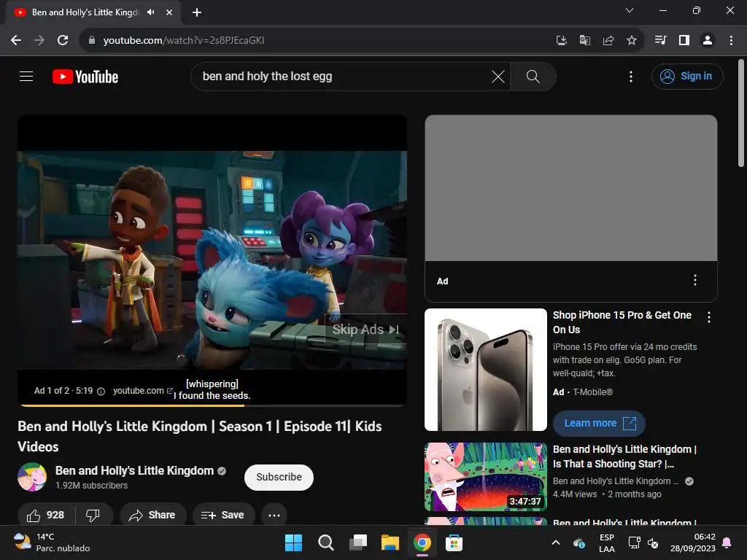Visit advertiser link youtube.com
Viewport: 747px width, 560px height.
[x=142, y=391]
